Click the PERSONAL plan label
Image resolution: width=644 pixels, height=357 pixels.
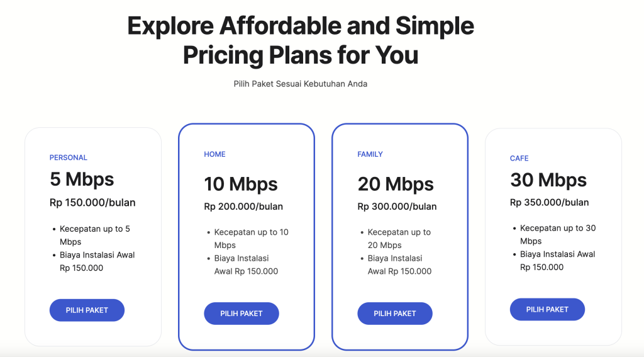pos(69,157)
